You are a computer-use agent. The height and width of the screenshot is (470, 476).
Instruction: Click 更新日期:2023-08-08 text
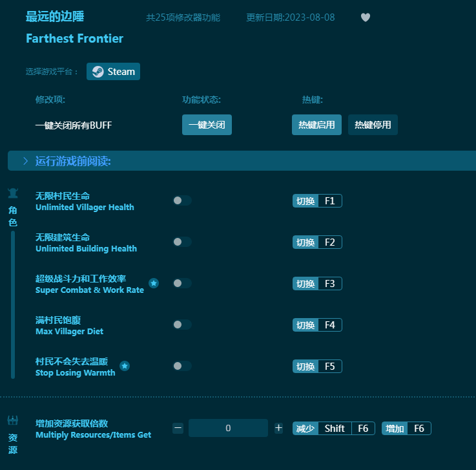291,17
